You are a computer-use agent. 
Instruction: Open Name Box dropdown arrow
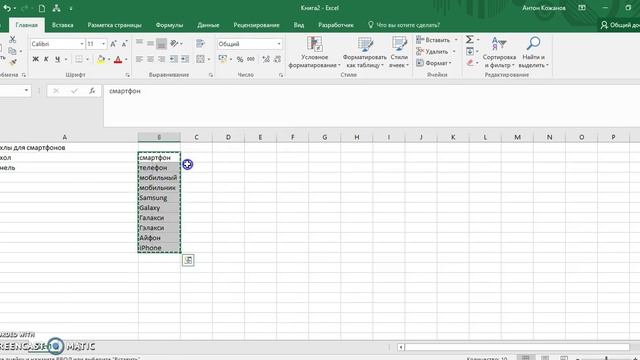26,90
